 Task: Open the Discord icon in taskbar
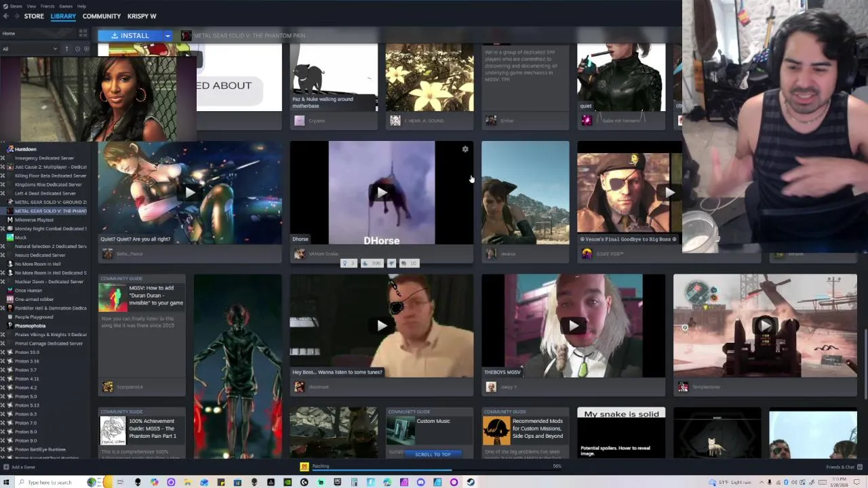click(x=420, y=482)
